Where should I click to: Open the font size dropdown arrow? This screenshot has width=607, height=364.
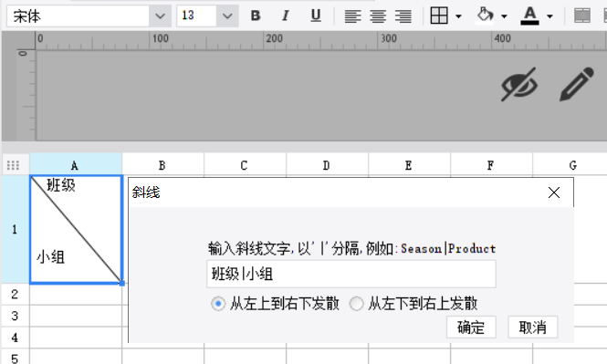(x=227, y=16)
